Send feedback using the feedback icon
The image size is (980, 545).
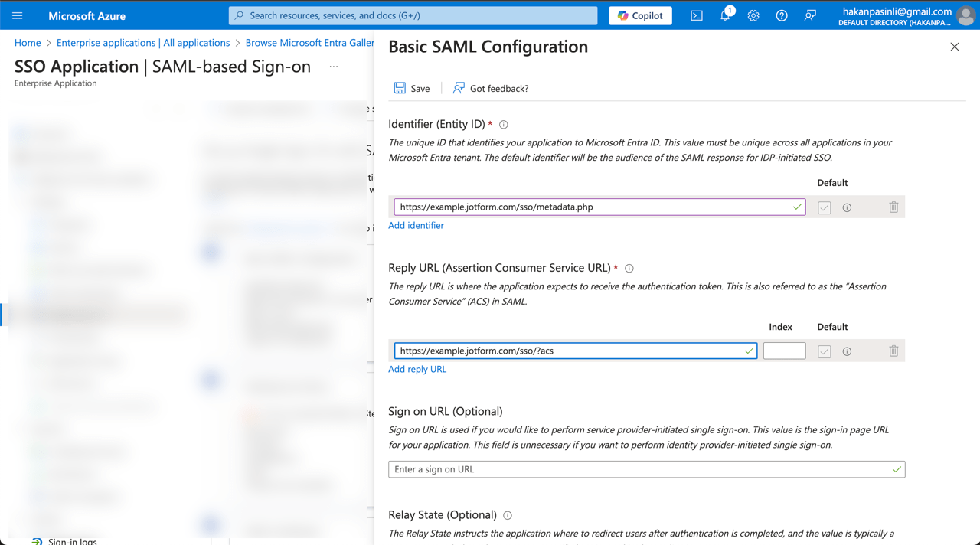click(810, 15)
